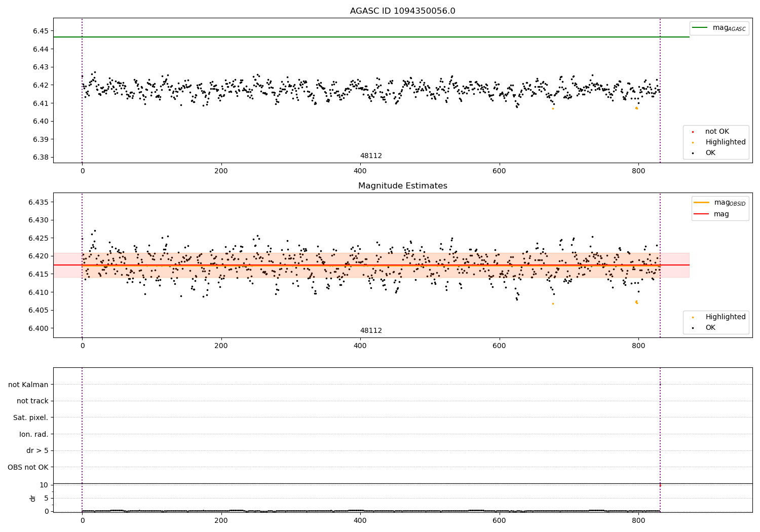760x532 pixels.
Task: Click the 48112 label in middle plot
Action: (371, 331)
